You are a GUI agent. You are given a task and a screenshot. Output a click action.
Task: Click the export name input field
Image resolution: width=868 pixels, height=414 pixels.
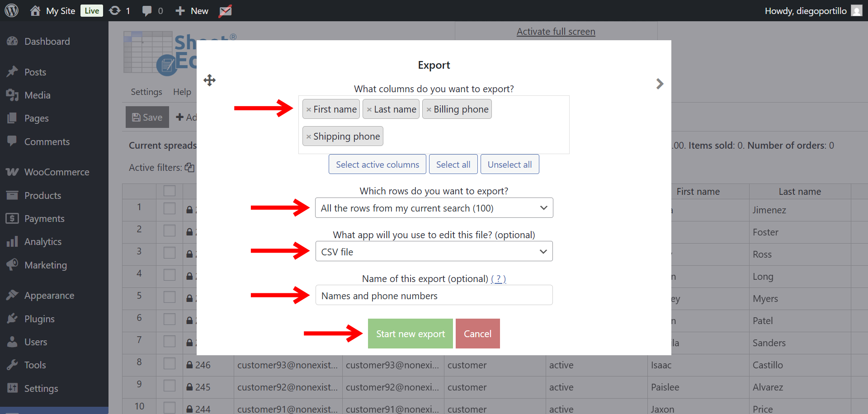coord(434,295)
